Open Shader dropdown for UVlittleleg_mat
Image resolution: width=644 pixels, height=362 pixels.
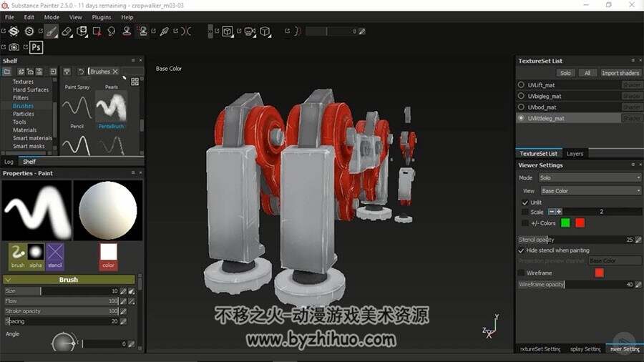pos(632,118)
